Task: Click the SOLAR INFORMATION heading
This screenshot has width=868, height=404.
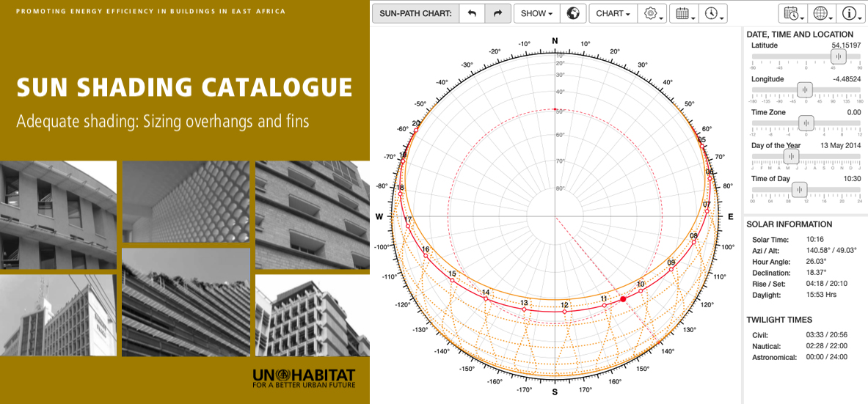Action: 789,224
